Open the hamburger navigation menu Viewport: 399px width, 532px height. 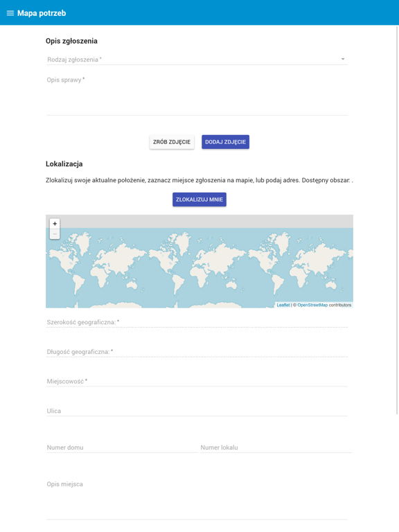point(10,13)
